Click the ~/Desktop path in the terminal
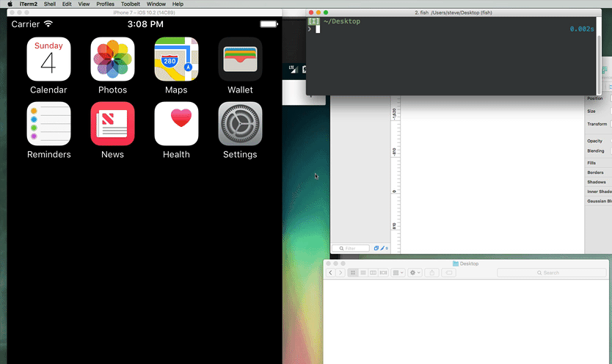 pos(342,21)
